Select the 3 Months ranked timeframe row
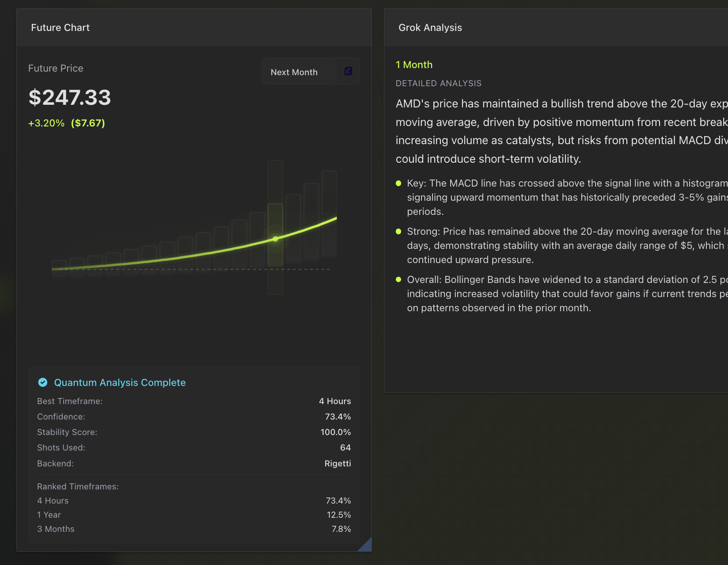Viewport: 728px width, 565px height. point(194,529)
